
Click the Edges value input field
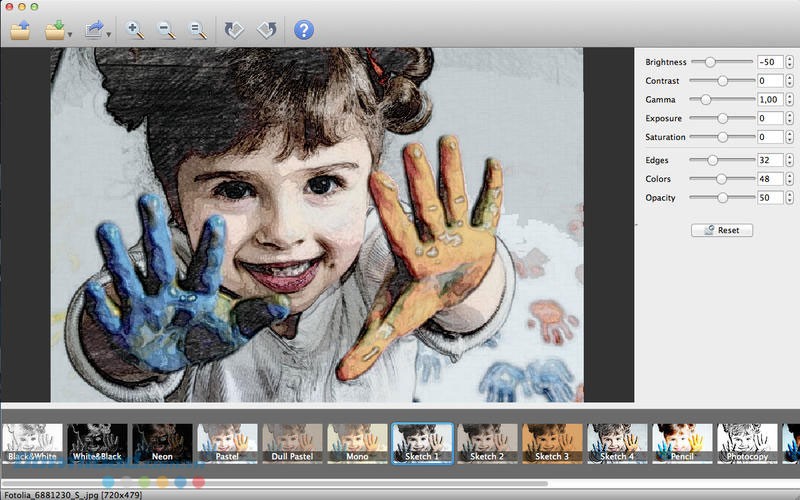(x=770, y=160)
